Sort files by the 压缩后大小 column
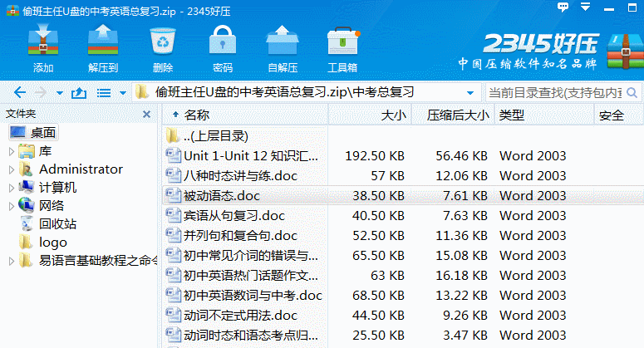Screen dimensions: 644x348 pos(457,115)
